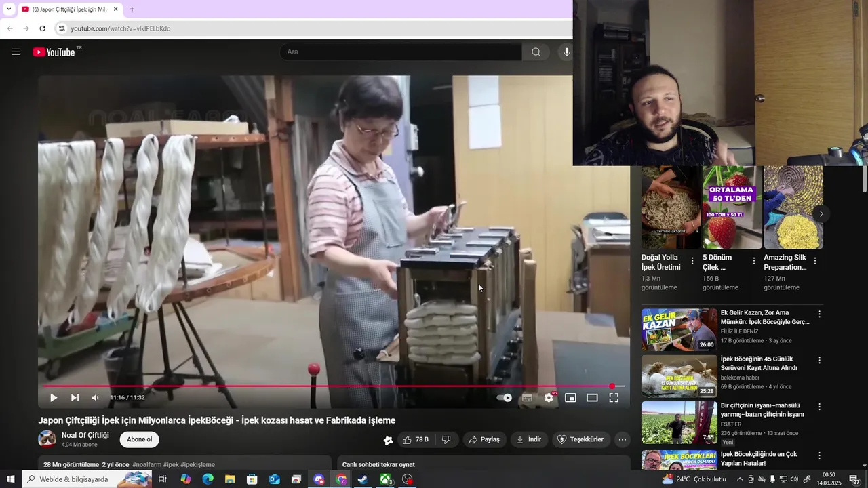Open options for İpek Böceğinin 45 Günlük video

click(819, 360)
